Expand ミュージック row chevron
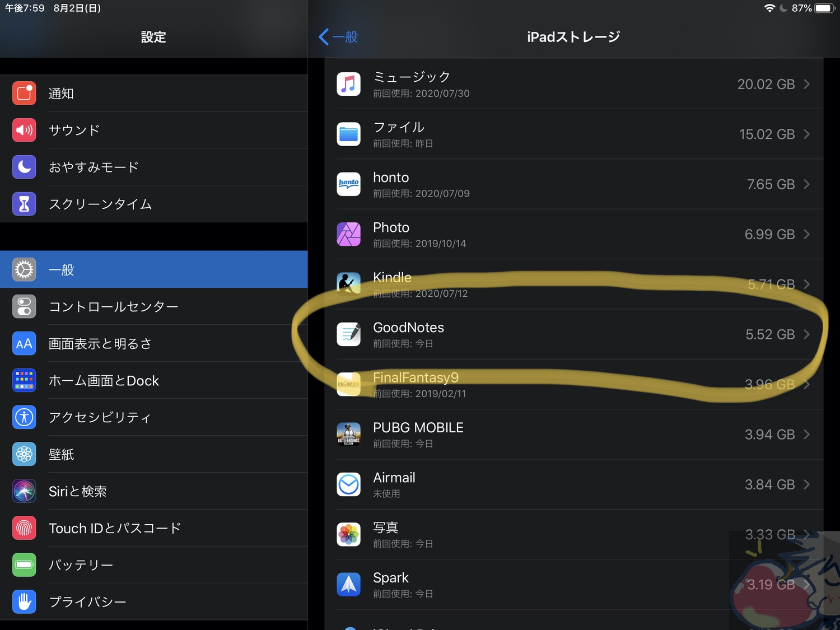 click(x=807, y=84)
